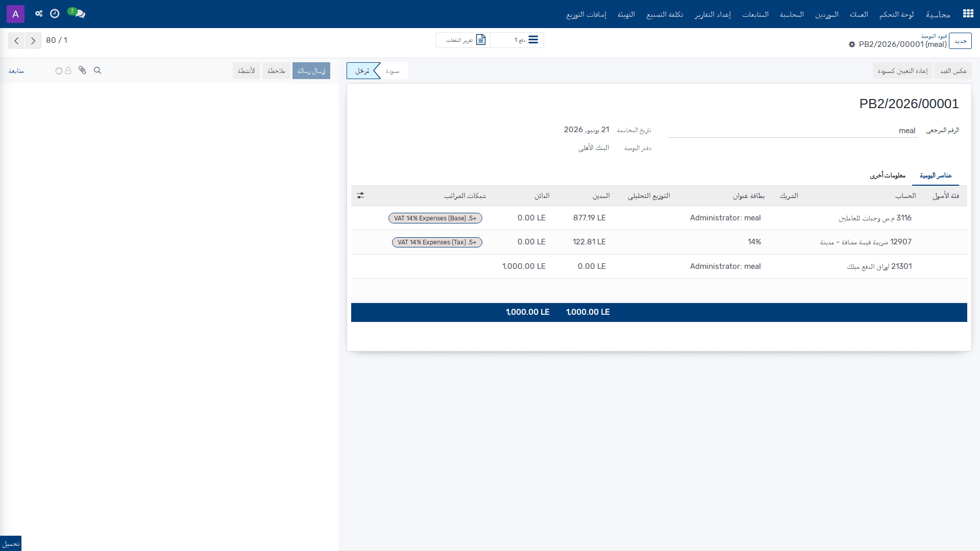This screenshot has height=551, width=980.
Task: Click the gear icon beside PB2/2026/00001 breadcrumb
Action: 852,44
